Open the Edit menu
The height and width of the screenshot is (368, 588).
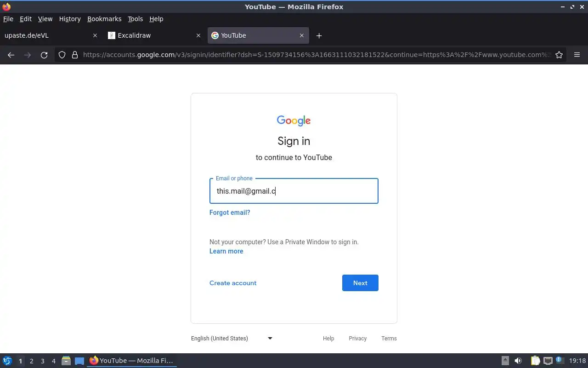tap(26, 19)
